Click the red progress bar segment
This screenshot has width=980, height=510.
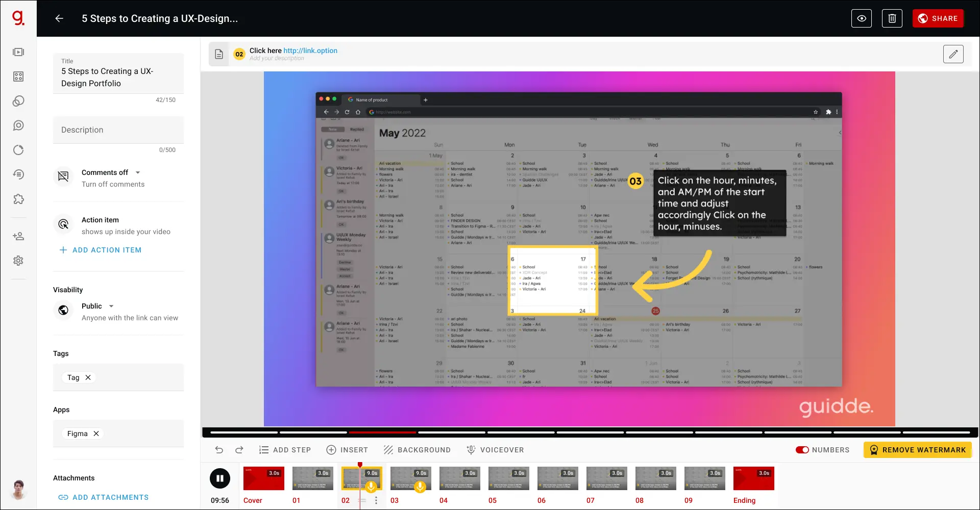(382, 432)
